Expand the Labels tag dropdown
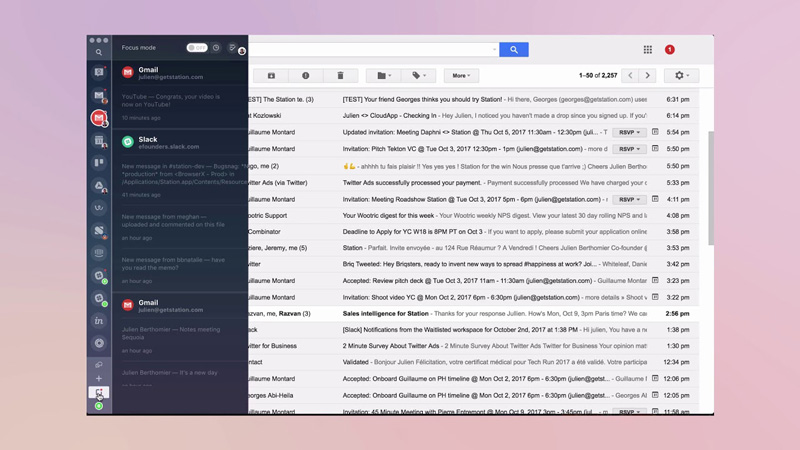Image resolution: width=800 pixels, height=450 pixels. point(418,76)
